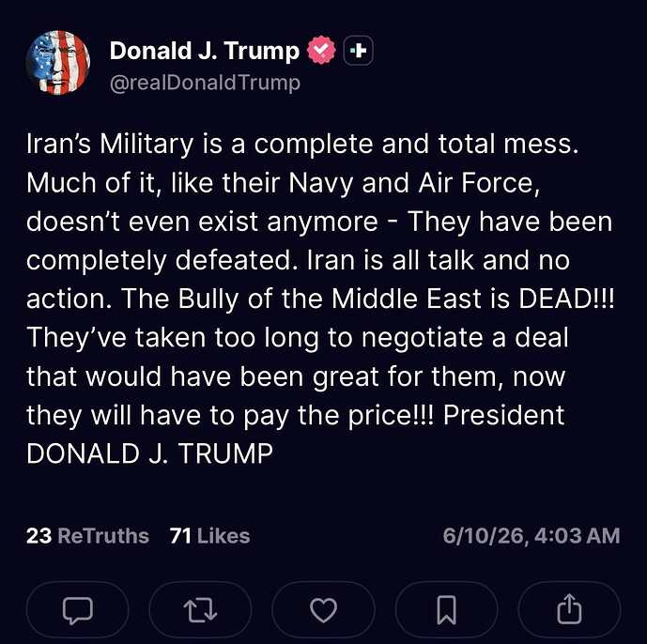Viewport: 647px width, 644px height.
Task: Click the DONALD J. TRUMP signature text
Action: pos(150,453)
